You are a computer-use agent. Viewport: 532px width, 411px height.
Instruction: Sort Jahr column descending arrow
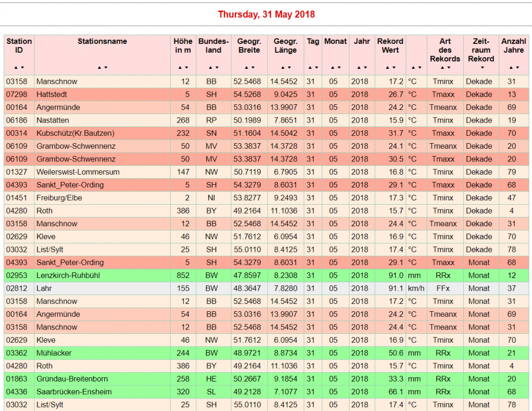(364, 68)
